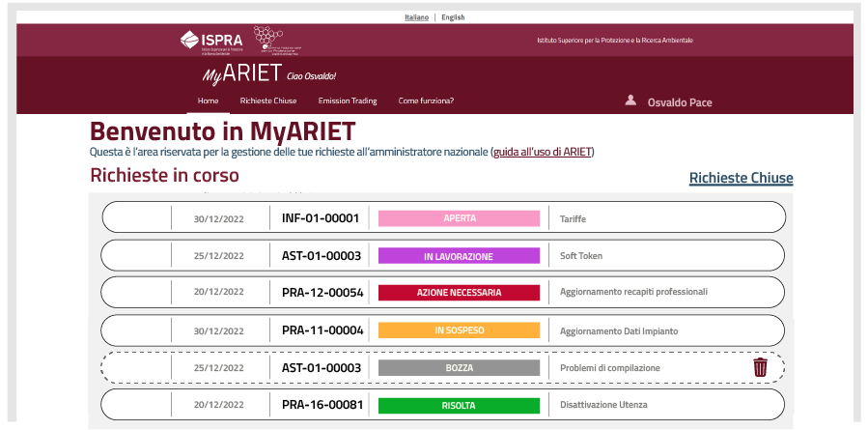Open the Come funziona? menu item
868x430 pixels.
tap(426, 100)
